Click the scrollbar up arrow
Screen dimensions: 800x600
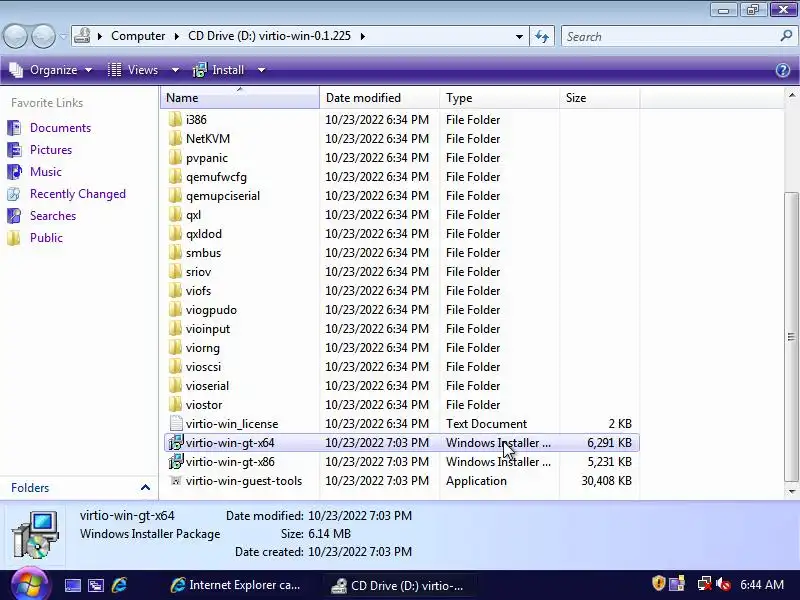click(791, 95)
